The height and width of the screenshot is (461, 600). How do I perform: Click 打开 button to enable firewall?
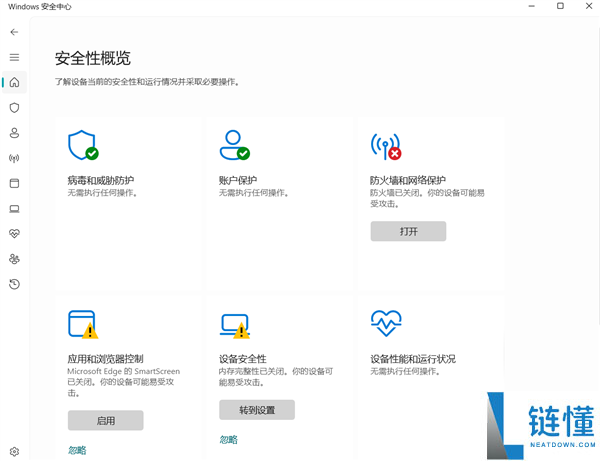[408, 231]
